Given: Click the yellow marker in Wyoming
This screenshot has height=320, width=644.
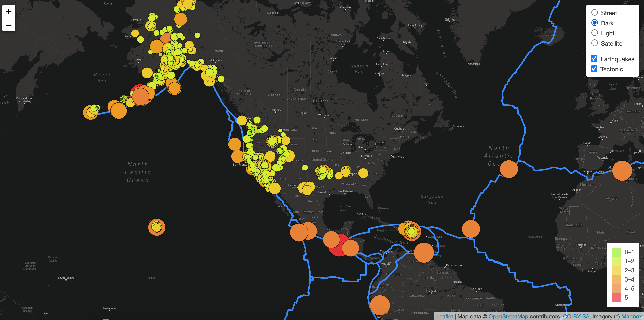Looking at the screenshot, I should 286,141.
